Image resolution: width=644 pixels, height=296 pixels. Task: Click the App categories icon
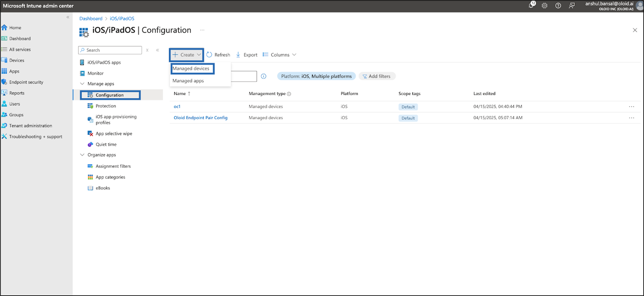pyautogui.click(x=90, y=177)
